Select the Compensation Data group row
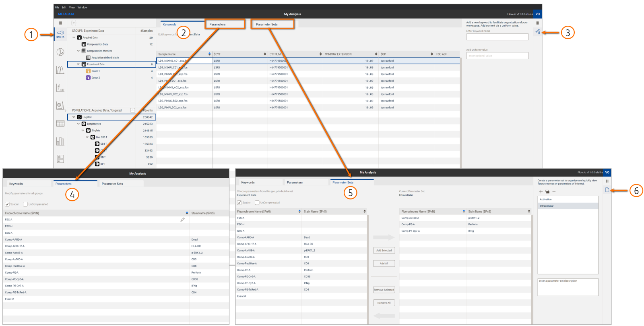 111,44
